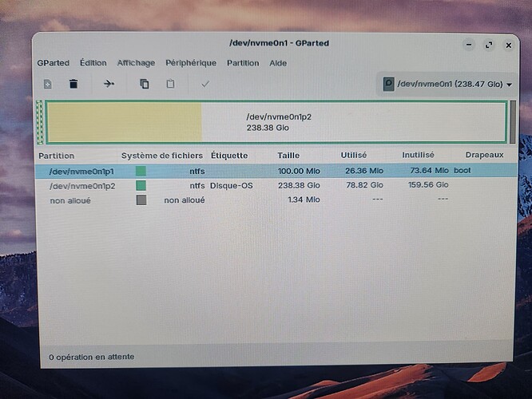Viewport: 532px width, 399px height.
Task: Maximize the GParted window
Action: 489,45
